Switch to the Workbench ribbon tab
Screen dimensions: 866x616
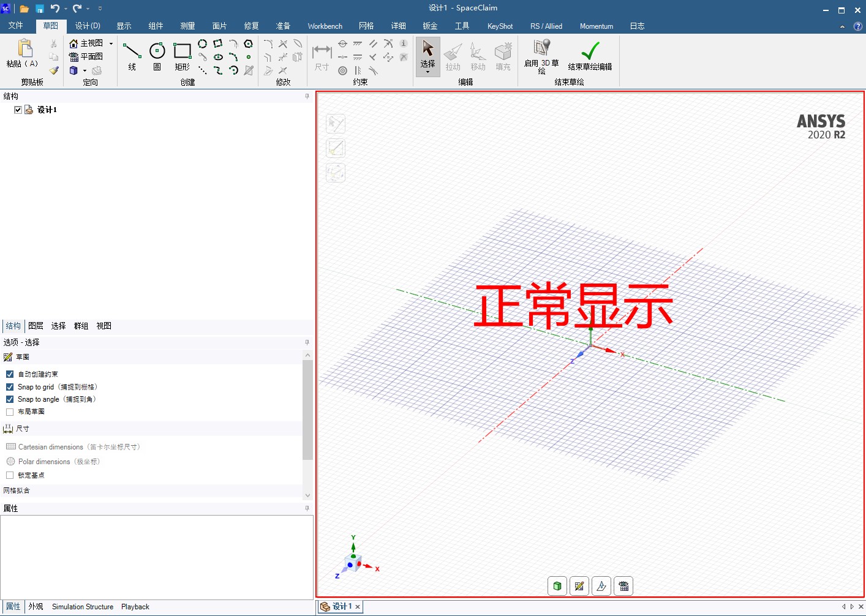tap(325, 26)
